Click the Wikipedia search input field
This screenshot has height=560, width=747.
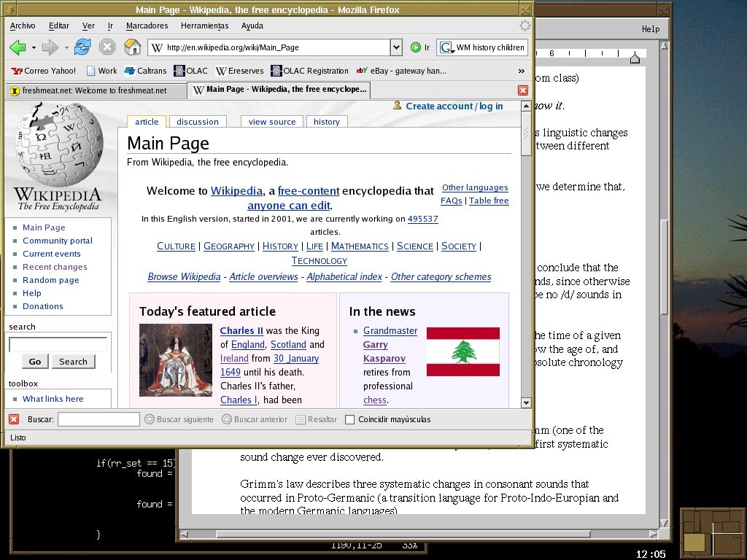pyautogui.click(x=58, y=344)
